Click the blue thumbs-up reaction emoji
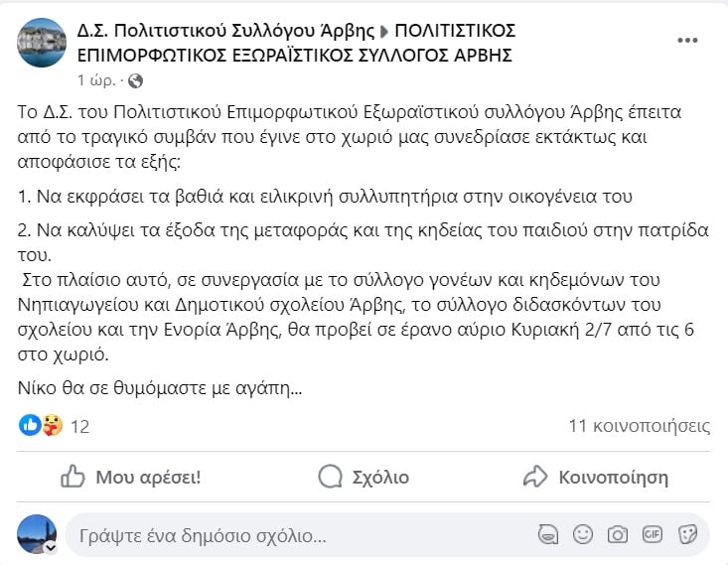 (29, 426)
